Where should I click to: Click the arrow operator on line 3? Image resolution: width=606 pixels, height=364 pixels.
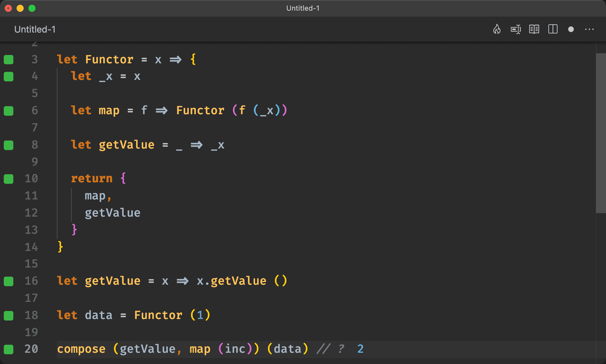(x=176, y=60)
